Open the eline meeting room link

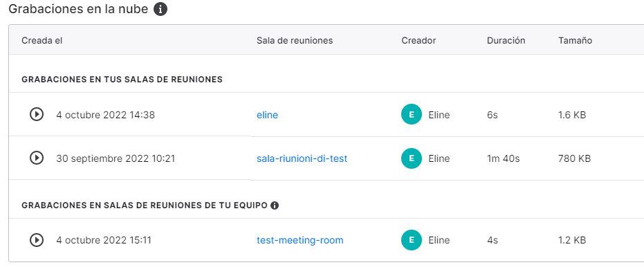coord(268,115)
